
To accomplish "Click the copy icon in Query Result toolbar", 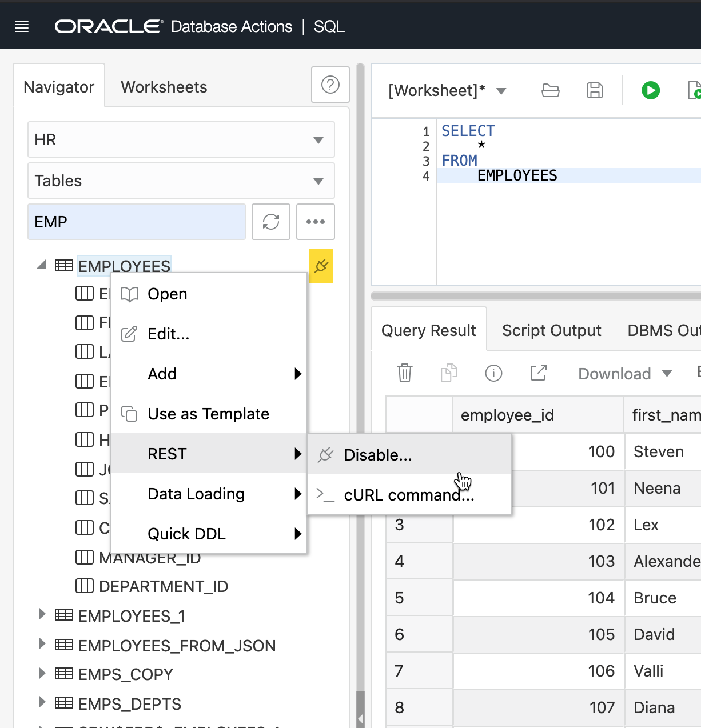I will pyautogui.click(x=449, y=373).
